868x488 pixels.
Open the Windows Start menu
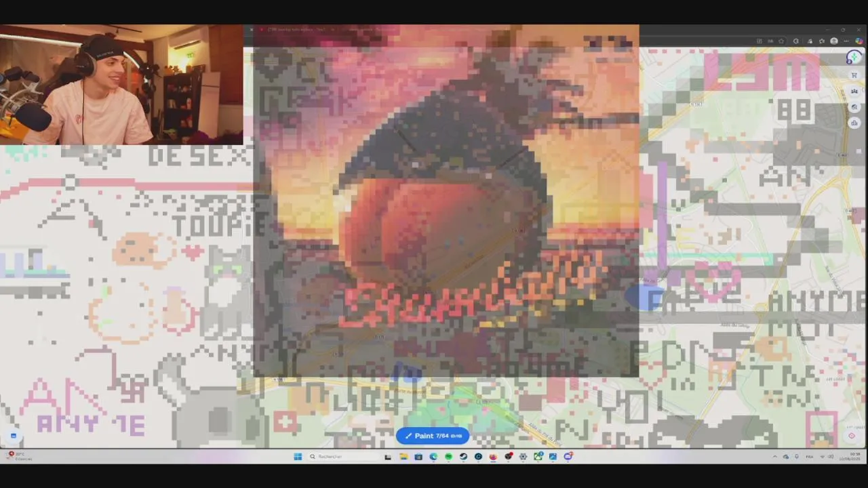(x=298, y=457)
